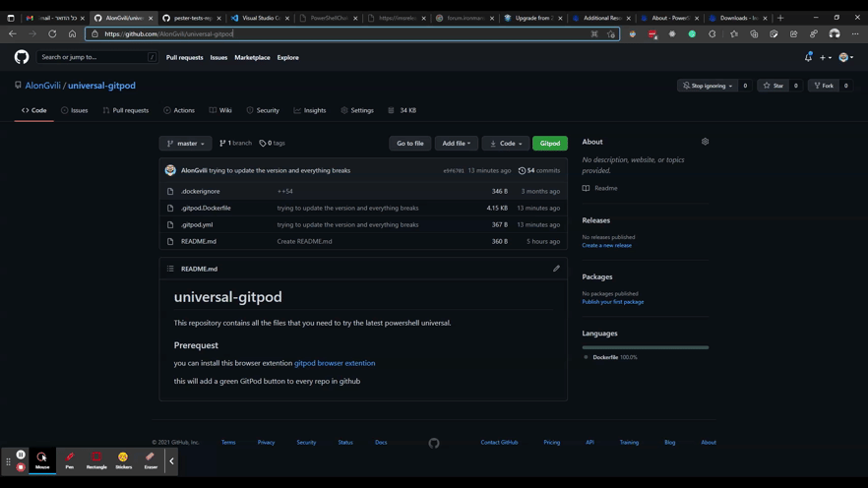
Task: Click green circle extension icon
Action: coord(692,33)
